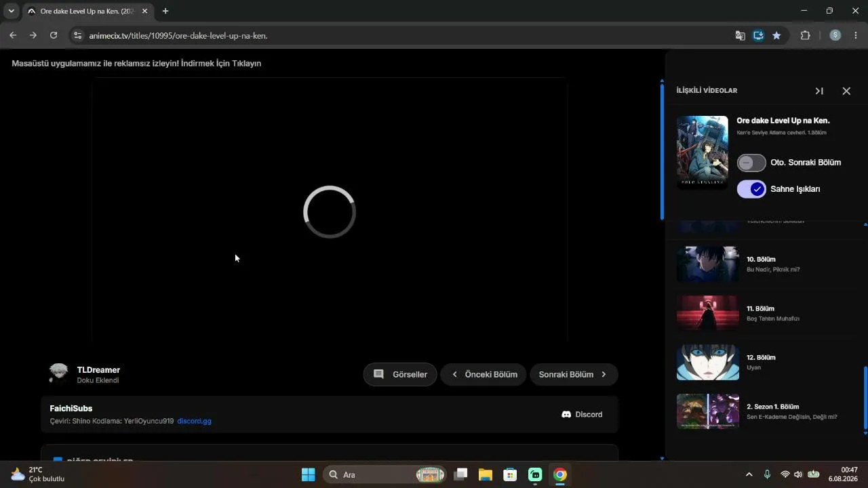This screenshot has width=868, height=488.
Task: Open the Wi-Fi network icon in tray
Action: pyautogui.click(x=785, y=474)
